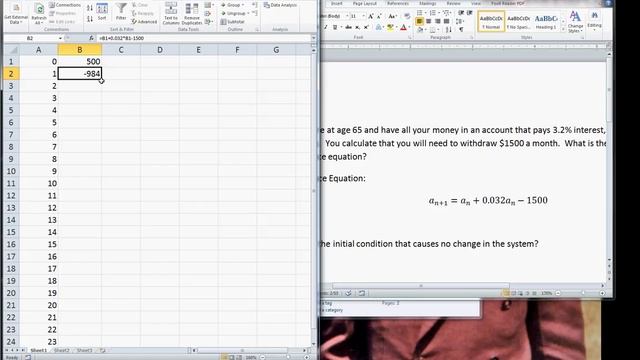
Task: Sort Z to A descending in Excel
Action: tap(90, 19)
